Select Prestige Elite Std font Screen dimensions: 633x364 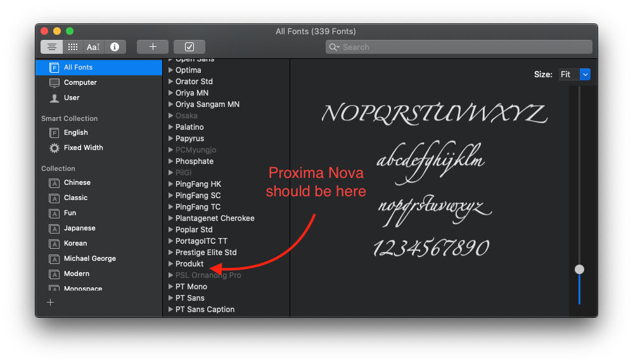tap(206, 253)
